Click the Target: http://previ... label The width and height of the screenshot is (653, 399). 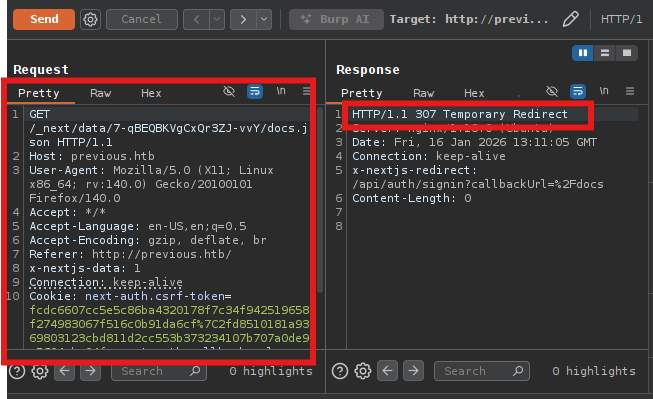tap(469, 19)
